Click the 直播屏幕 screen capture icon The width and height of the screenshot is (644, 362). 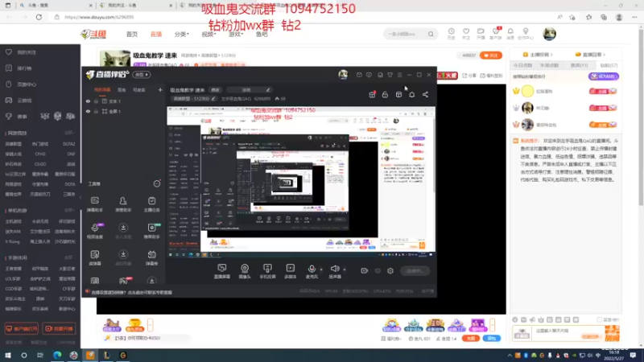click(x=222, y=269)
